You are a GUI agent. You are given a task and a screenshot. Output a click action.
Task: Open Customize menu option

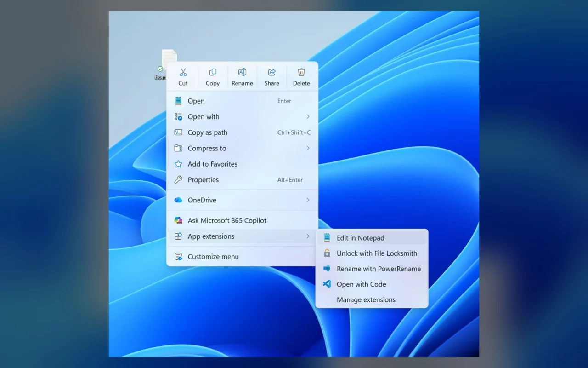pos(242,257)
